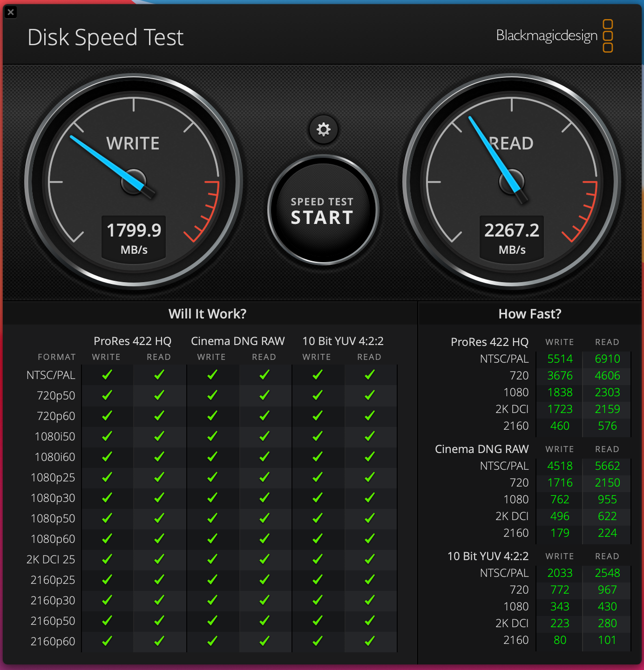Screen dimensions: 644x670
Task: Select the 1080p60 format row label
Action: click(x=53, y=539)
